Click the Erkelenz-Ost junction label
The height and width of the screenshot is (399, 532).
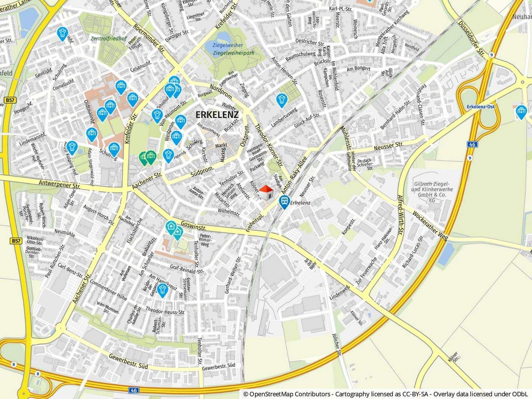pos(480,107)
